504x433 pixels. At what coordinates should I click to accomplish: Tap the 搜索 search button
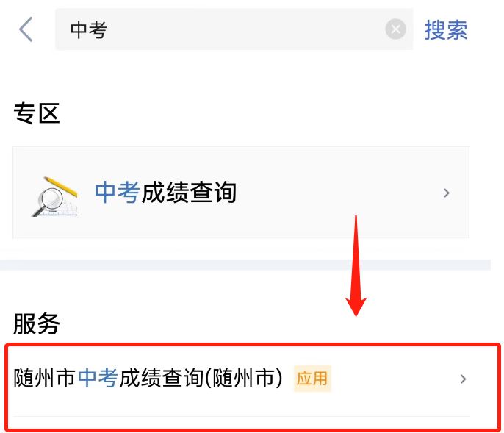point(446,30)
